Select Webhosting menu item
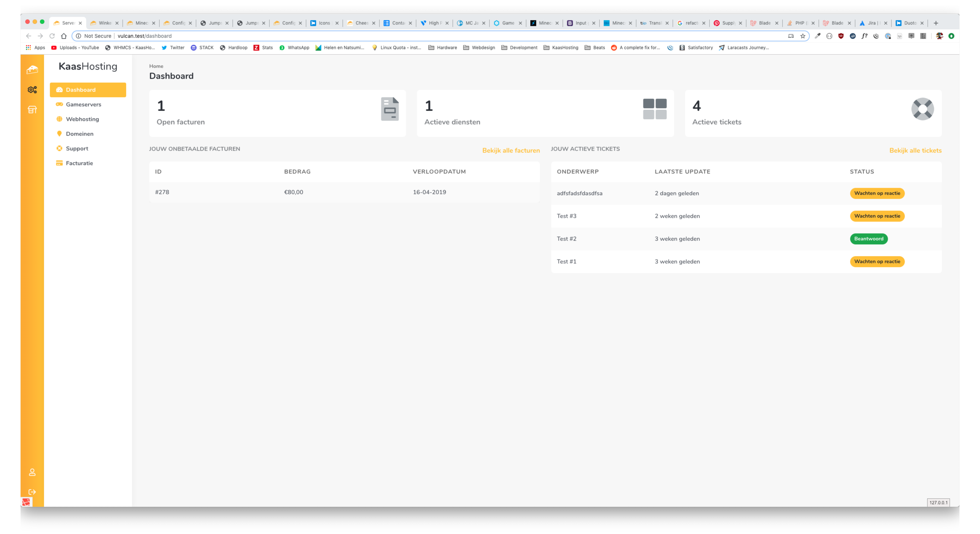 82,119
